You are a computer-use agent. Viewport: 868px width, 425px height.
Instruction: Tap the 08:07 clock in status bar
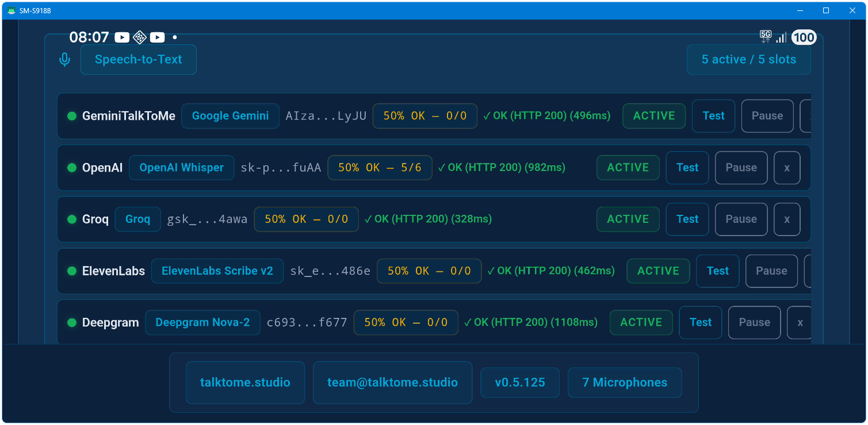(x=89, y=37)
